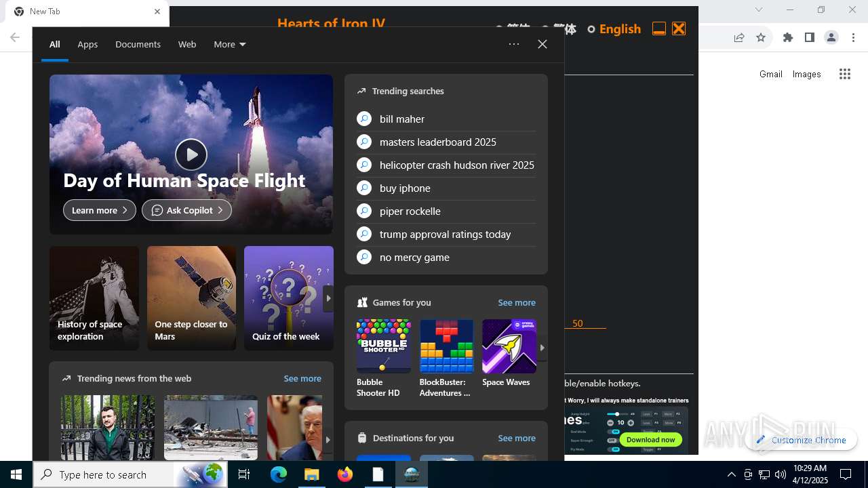Viewport: 868px width, 488px height.
Task: Show hidden system tray icons
Action: [731, 474]
